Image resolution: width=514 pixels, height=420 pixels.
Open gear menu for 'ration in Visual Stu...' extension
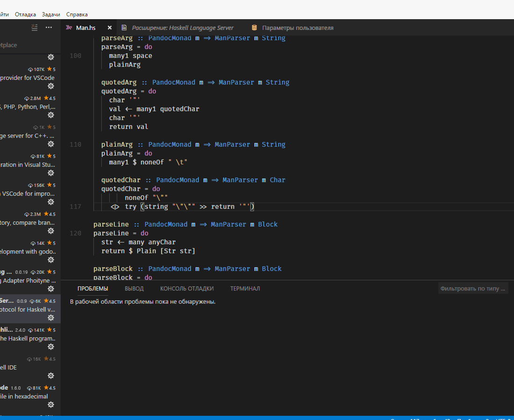[x=51, y=173]
